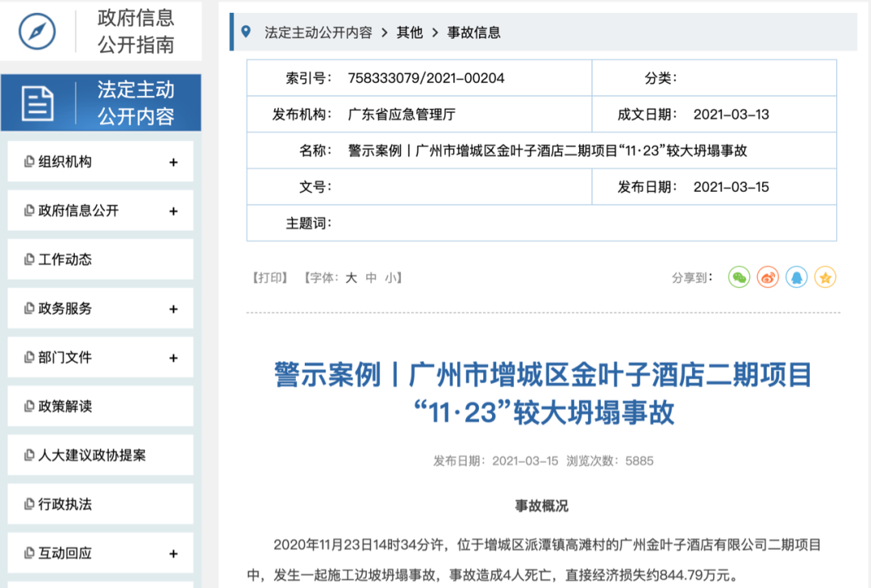Click the 主题词 label in the table
This screenshot has height=588, width=871.
(308, 223)
